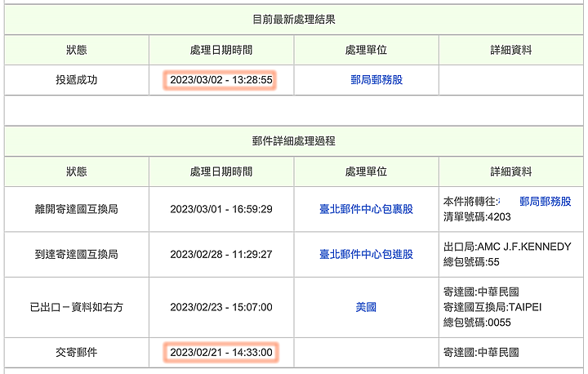Screen dimensions: 588x374
Task: Click 出口局:AMC J.F.KENNEDY detail text
Action: click(x=507, y=247)
